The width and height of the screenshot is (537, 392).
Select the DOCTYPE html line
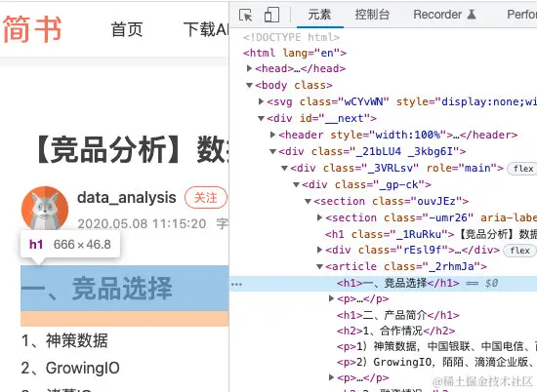tap(291, 37)
